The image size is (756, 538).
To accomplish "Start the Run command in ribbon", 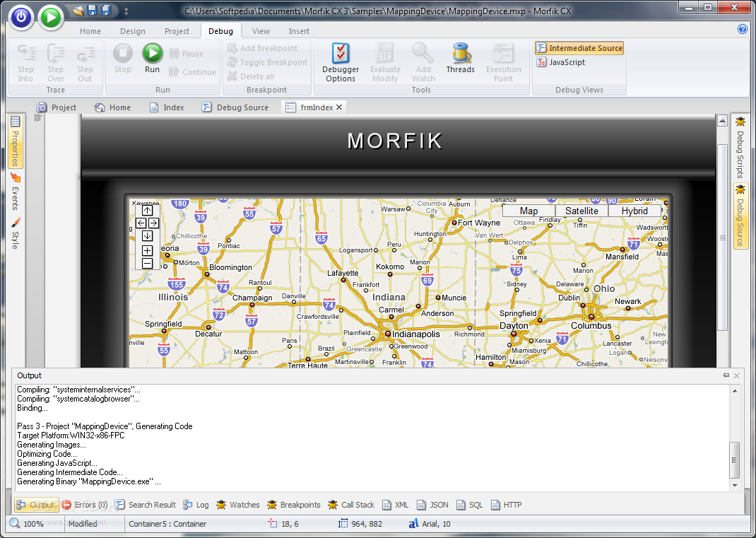I will point(153,59).
